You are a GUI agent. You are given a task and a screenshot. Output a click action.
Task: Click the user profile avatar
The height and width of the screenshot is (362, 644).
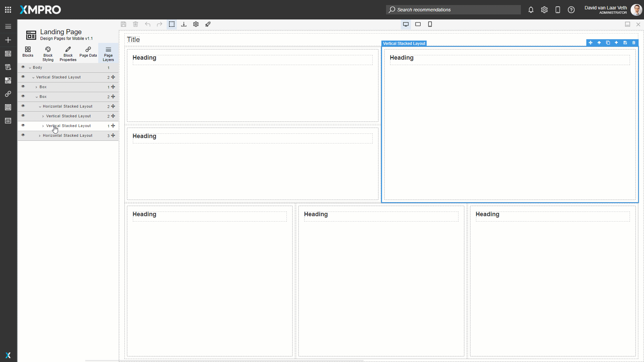pos(636,10)
